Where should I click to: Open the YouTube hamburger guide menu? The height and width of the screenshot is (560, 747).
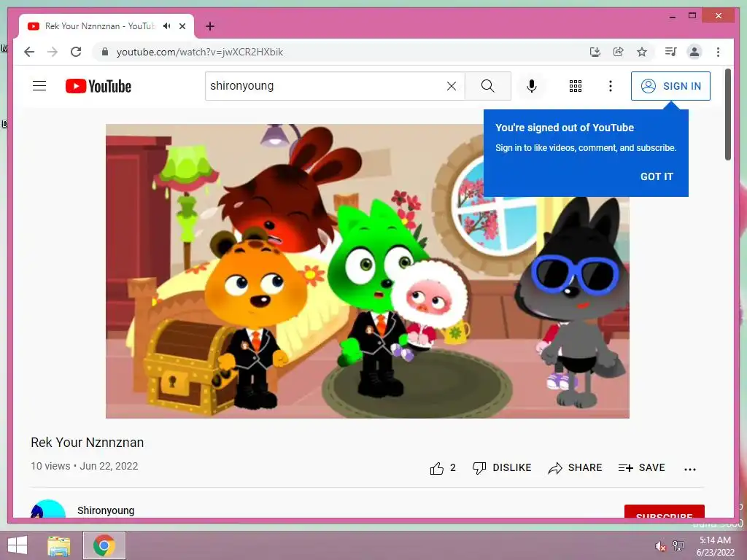39,86
